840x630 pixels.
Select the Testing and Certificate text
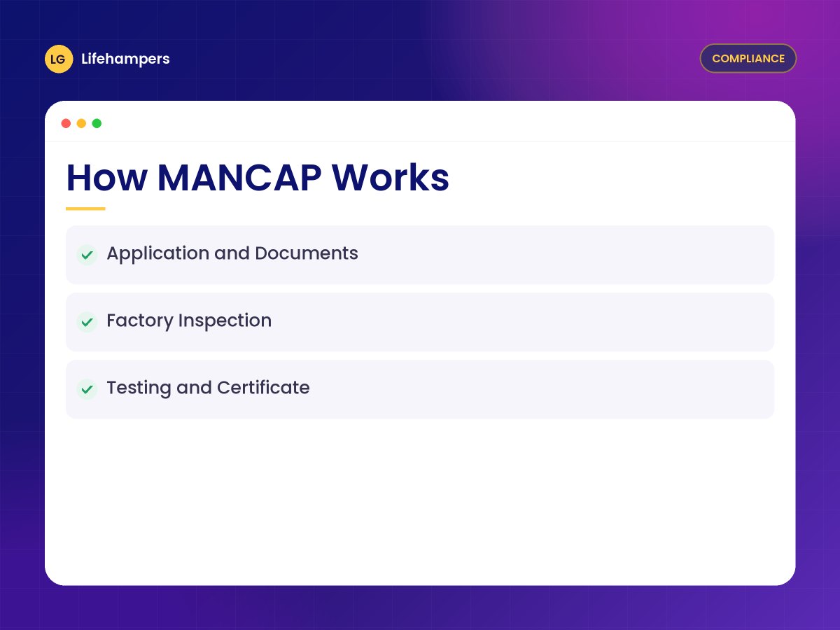click(208, 388)
